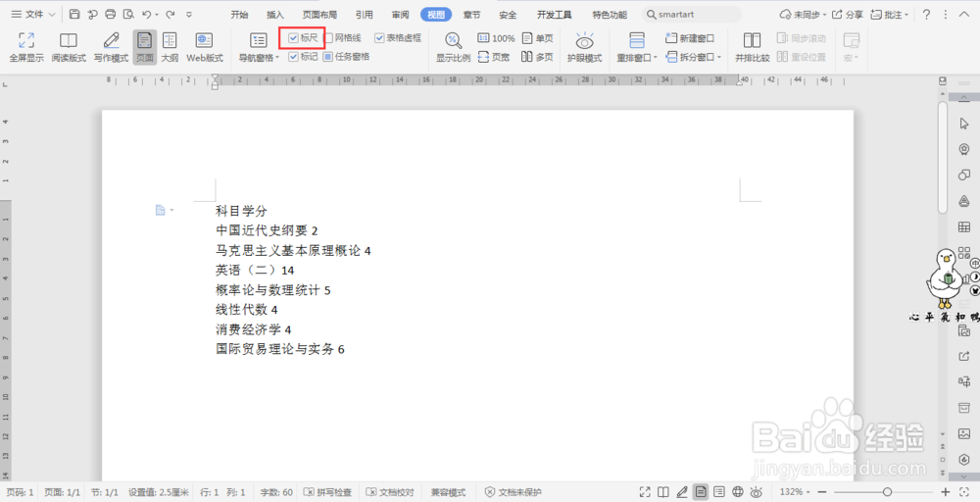Screen dimensions: 980x502
Task: Click the 分享 share button
Action: point(848,14)
